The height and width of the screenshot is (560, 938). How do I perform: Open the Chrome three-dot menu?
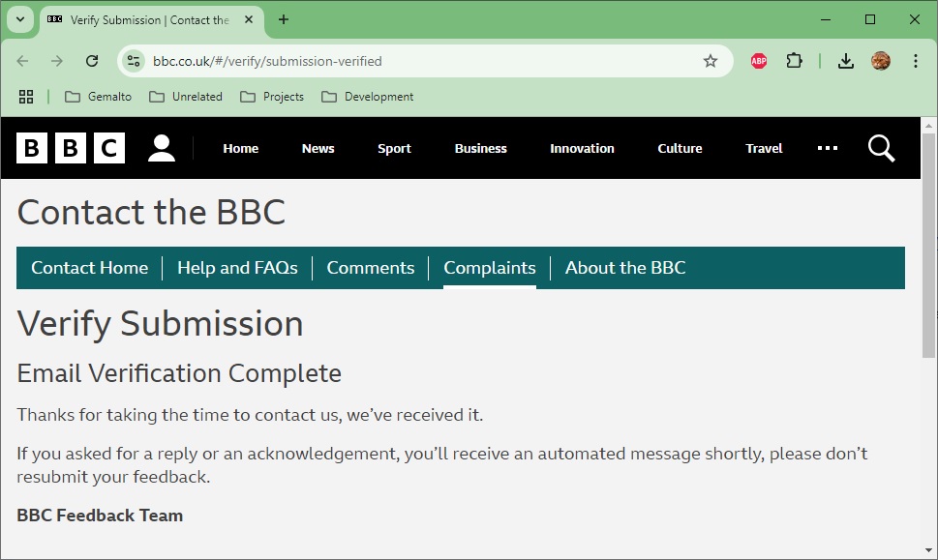[916, 61]
